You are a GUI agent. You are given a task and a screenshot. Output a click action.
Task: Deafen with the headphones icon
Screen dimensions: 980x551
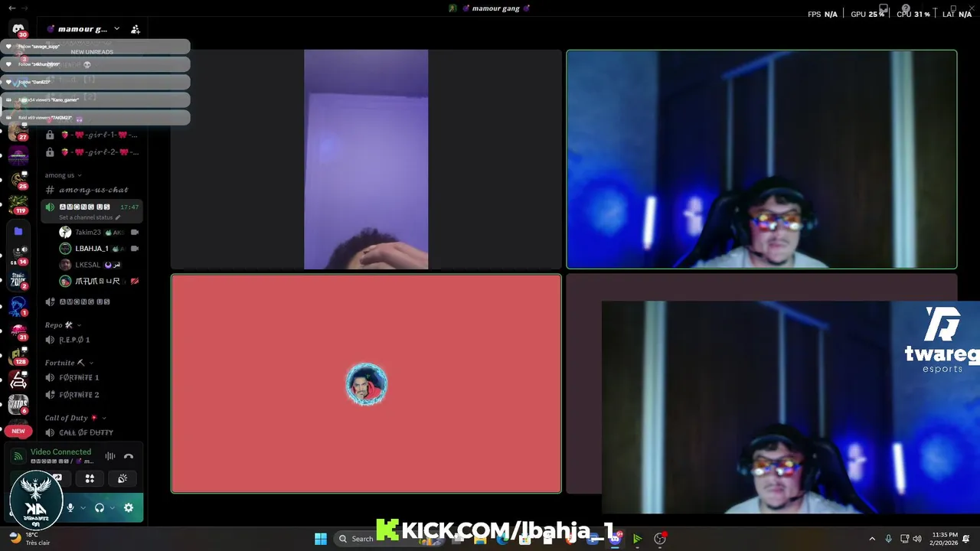[100, 507]
